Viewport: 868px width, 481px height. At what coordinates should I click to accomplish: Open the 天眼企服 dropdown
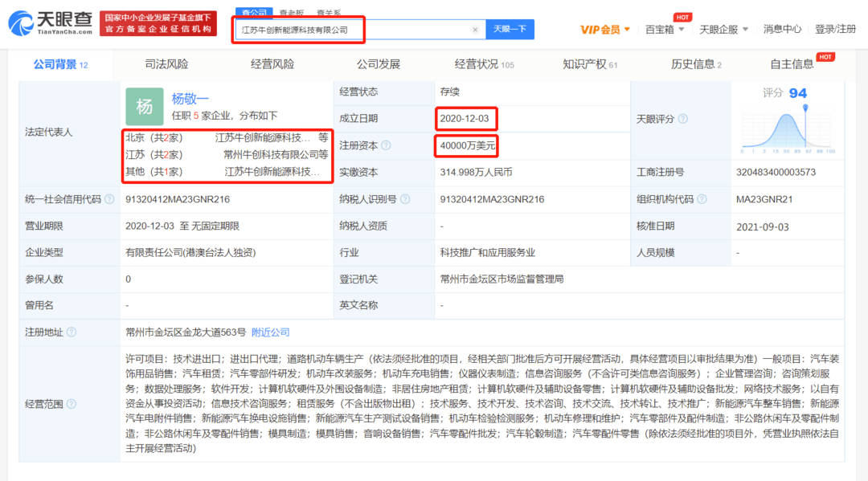tap(723, 29)
